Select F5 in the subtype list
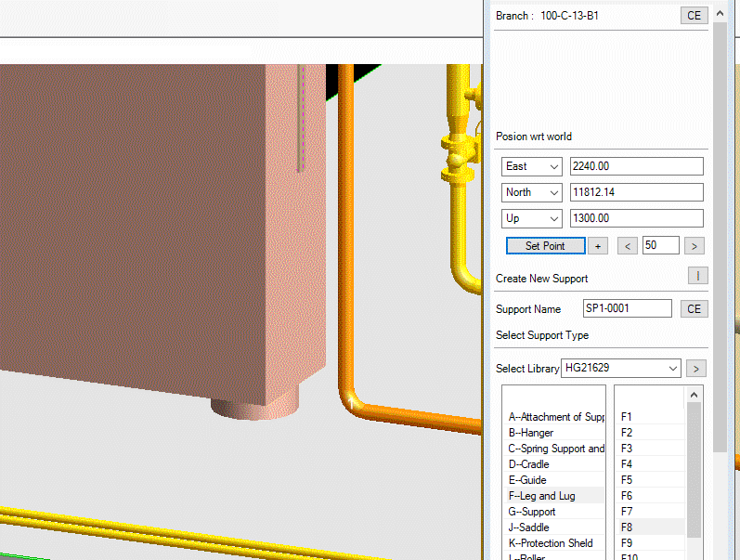This screenshot has height=560, width=740. 650,480
